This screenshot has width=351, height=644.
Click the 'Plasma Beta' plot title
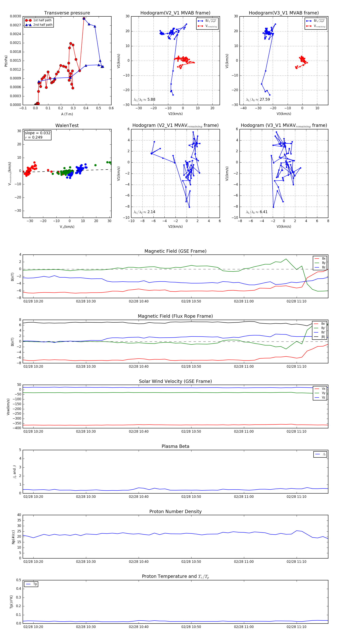click(175, 446)
